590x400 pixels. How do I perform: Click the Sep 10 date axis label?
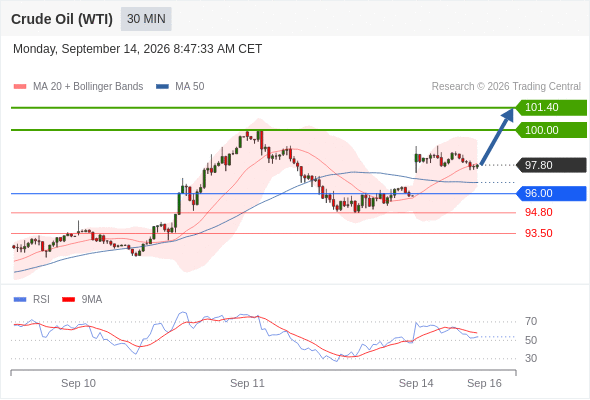[78, 383]
